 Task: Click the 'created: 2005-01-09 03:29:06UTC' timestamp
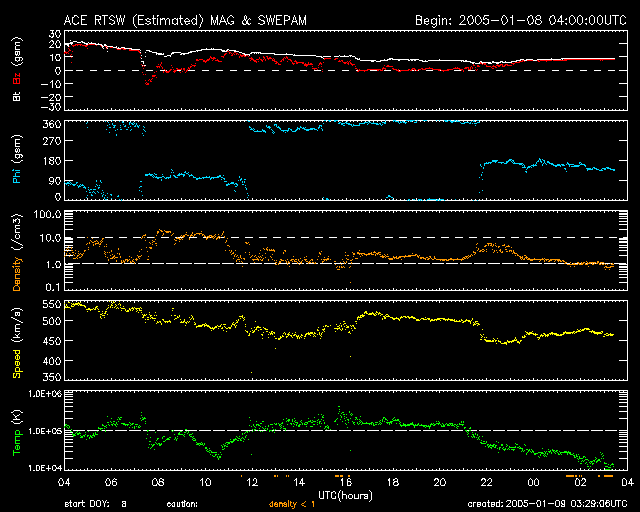547,504
